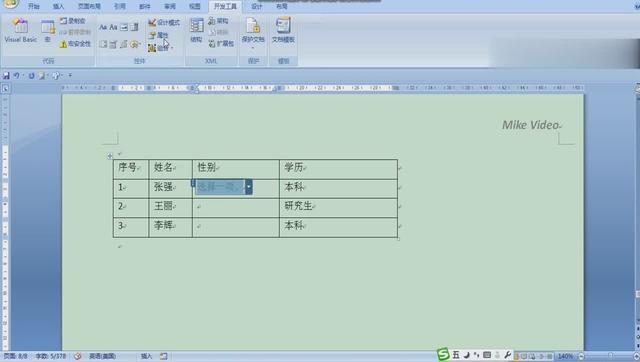Click the 序号 header cell
The height and width of the screenshot is (362, 640).
[x=131, y=169]
